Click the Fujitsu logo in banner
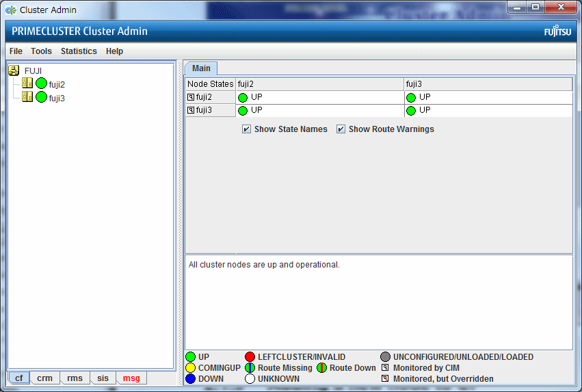 point(557,31)
